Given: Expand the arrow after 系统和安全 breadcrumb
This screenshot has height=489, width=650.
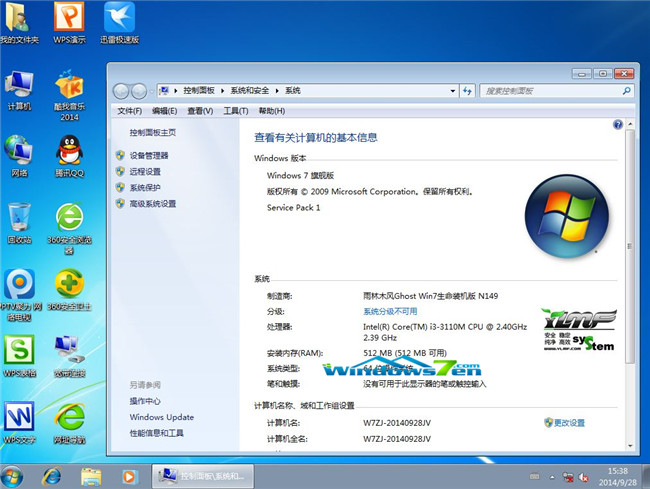Looking at the screenshot, I should click(277, 91).
